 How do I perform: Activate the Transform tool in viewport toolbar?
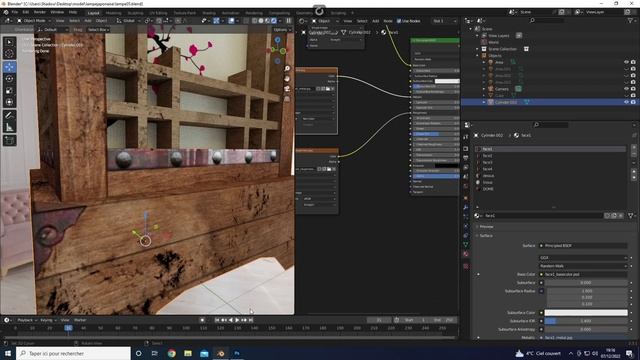pyautogui.click(x=9, y=102)
